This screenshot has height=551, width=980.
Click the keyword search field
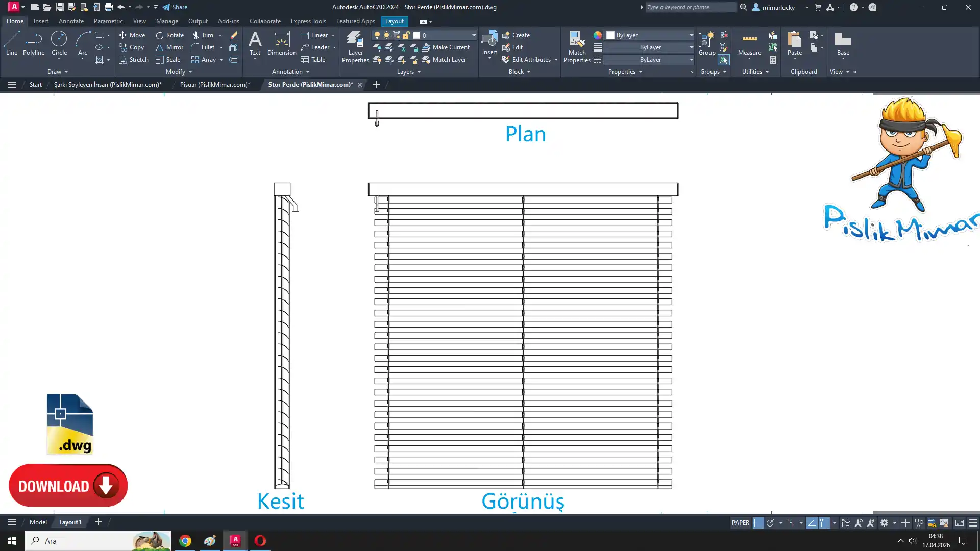pos(689,7)
